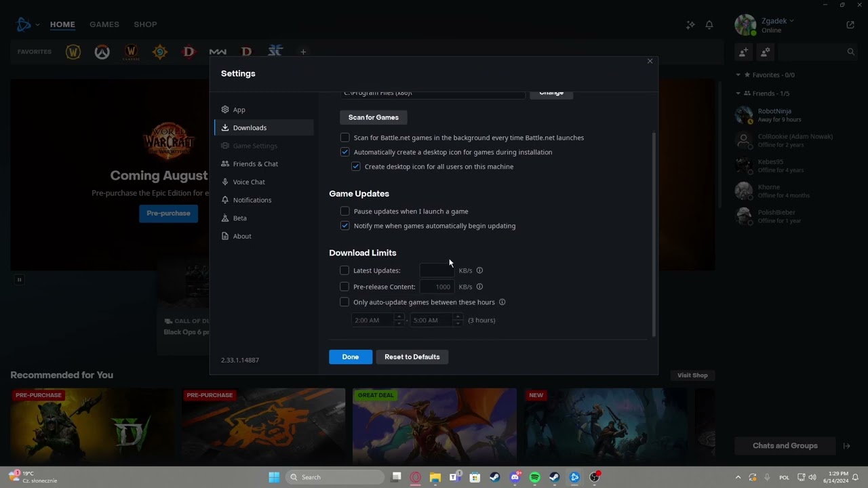868x488 pixels.
Task: Open Hearthstone from favorites bar
Action: (x=160, y=52)
